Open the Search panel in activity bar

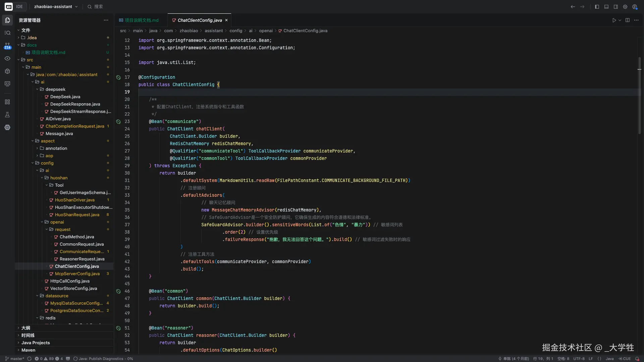coord(7,33)
